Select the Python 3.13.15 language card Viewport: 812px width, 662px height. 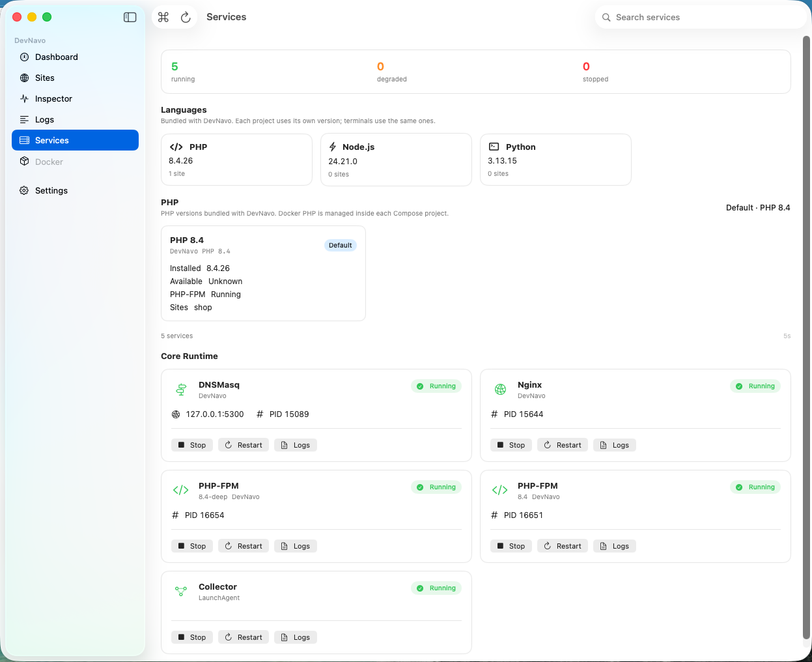point(555,160)
